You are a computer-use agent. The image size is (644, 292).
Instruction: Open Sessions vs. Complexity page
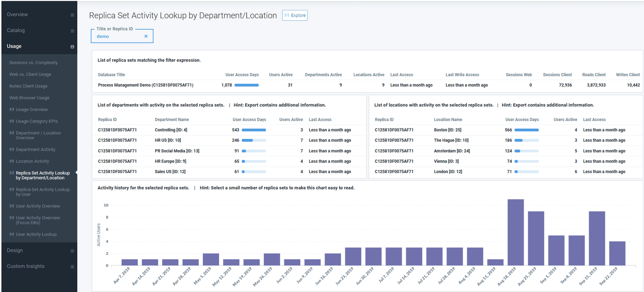33,63
